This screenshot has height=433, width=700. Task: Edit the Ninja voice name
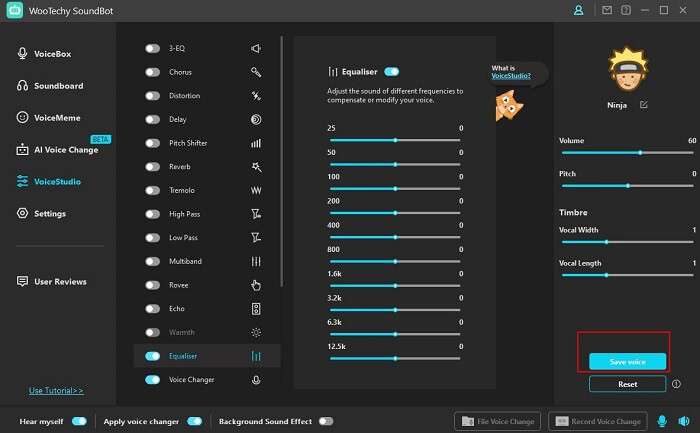(643, 104)
